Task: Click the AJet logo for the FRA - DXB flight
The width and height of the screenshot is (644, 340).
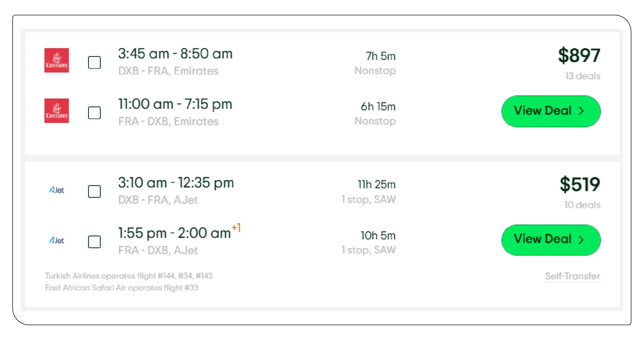Action: click(57, 240)
